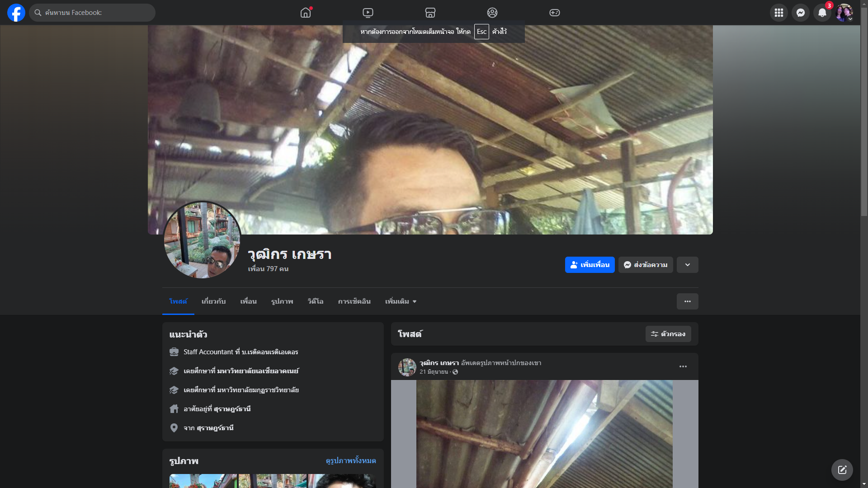
Task: Open the Gaming icon
Action: (554, 13)
